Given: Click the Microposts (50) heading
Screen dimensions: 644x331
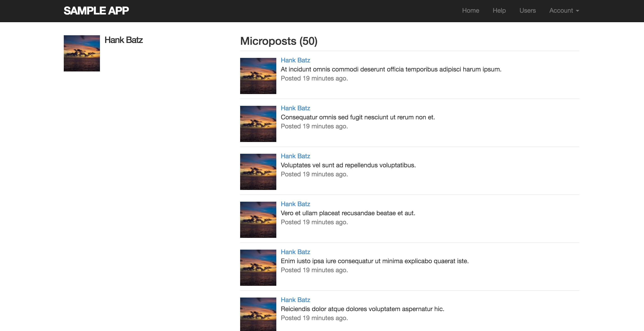Looking at the screenshot, I should (x=279, y=41).
